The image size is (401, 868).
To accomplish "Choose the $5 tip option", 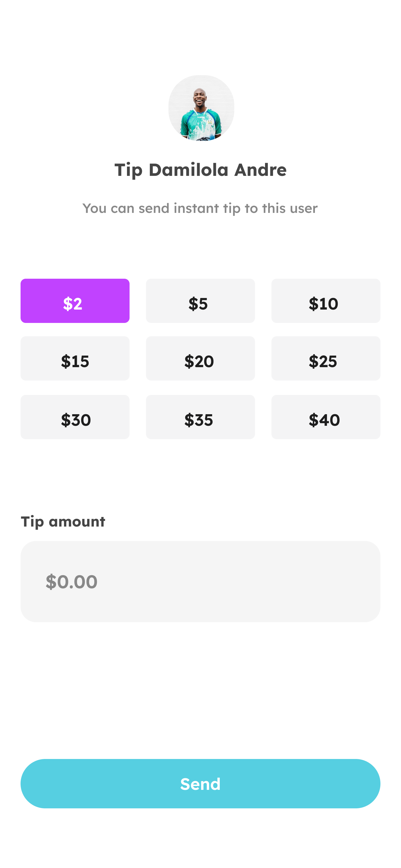I will point(200,301).
